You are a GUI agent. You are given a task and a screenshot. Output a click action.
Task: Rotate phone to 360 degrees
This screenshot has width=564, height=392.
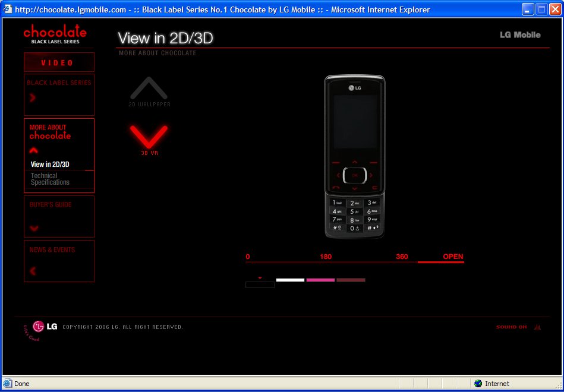[402, 257]
